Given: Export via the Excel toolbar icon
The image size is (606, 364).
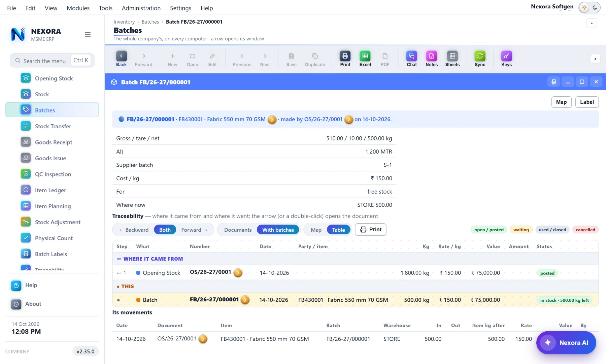Looking at the screenshot, I should pyautogui.click(x=365, y=59).
